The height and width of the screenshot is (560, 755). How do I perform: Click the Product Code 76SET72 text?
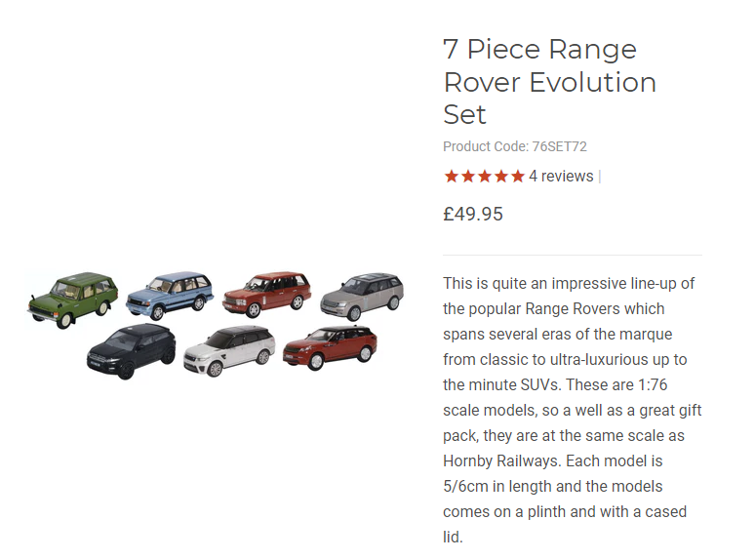pyautogui.click(x=515, y=146)
